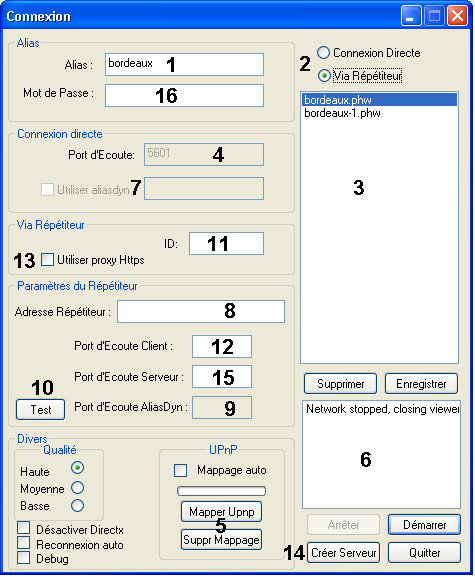
Task: Turn on the Debug checkbox
Action: (24, 557)
